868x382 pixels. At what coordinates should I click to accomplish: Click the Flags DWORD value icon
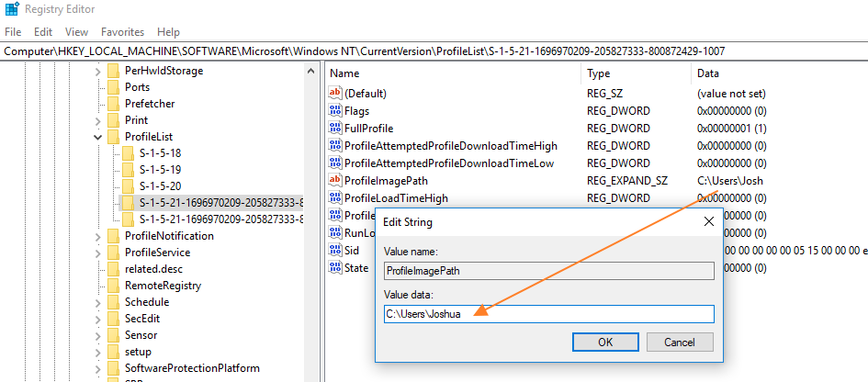tap(335, 111)
